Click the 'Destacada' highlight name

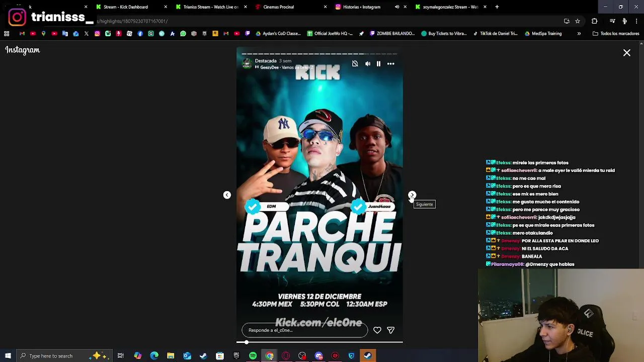click(266, 61)
